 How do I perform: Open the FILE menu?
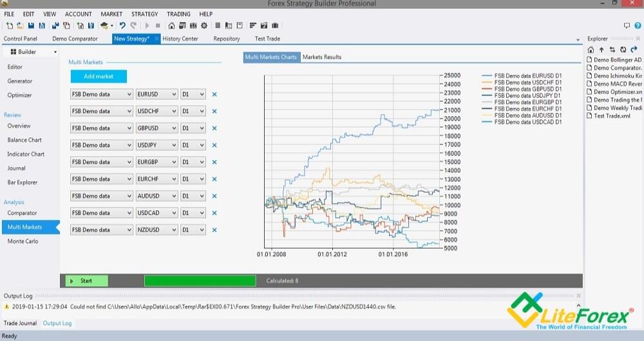[9, 14]
